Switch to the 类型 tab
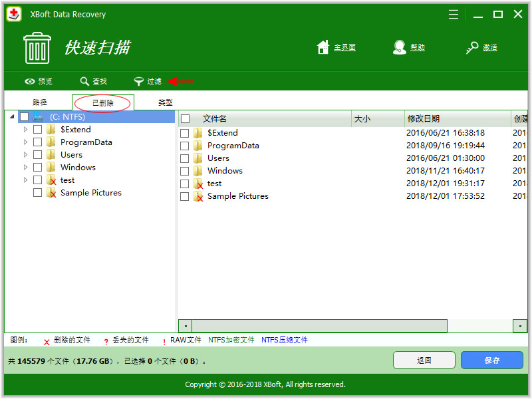Image resolution: width=532 pixels, height=399 pixels. click(x=165, y=102)
